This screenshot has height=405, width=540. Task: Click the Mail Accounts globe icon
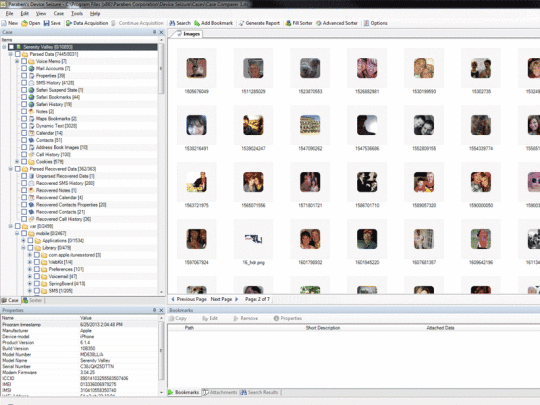[x=31, y=69]
